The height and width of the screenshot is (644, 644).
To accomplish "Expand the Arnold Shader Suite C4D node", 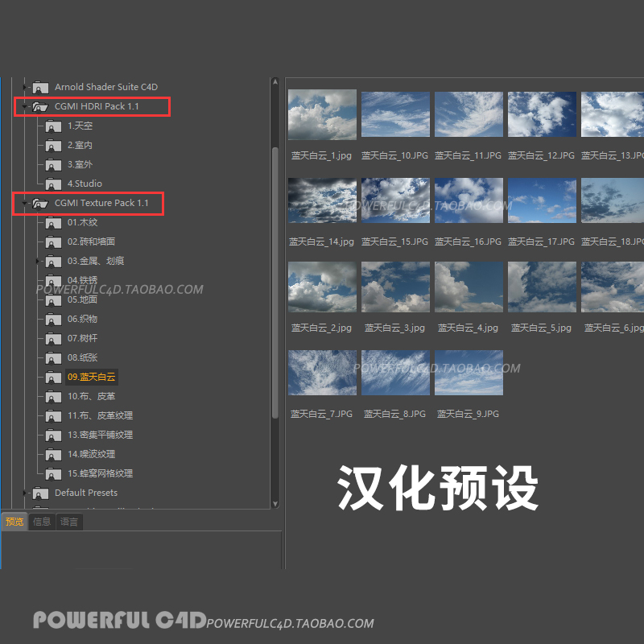I will point(24,87).
